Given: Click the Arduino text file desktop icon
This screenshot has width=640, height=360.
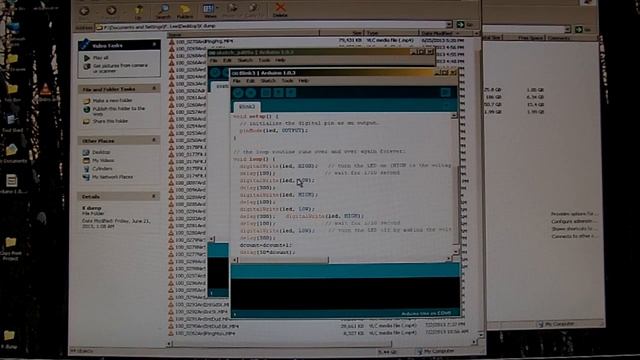Looking at the screenshot, I should tap(11, 180).
